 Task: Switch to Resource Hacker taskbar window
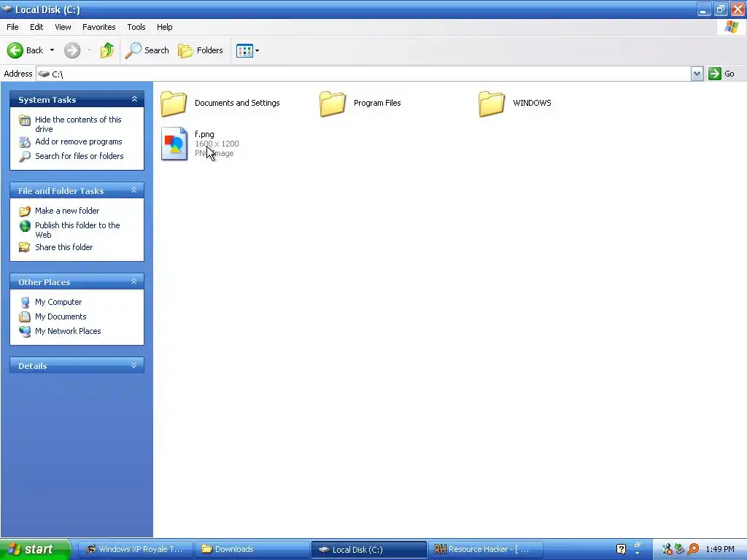click(x=485, y=549)
